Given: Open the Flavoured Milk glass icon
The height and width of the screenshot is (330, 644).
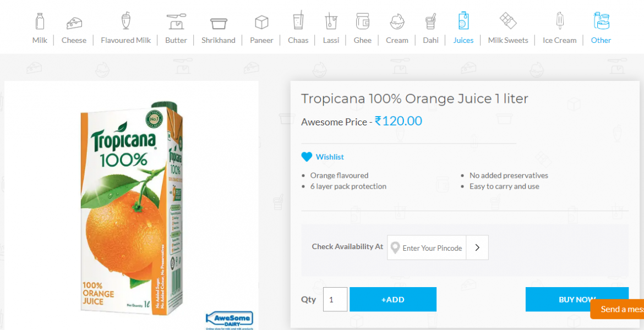Looking at the screenshot, I should 126,22.
